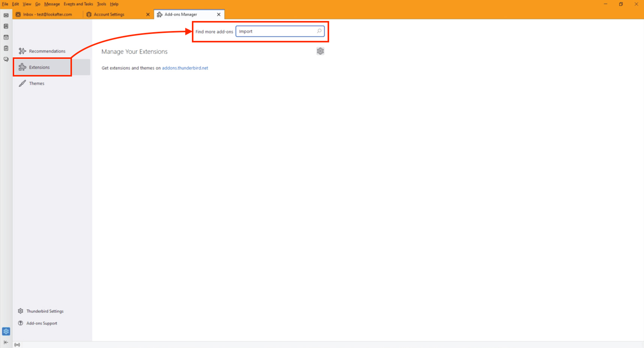
Task: Close the Add-ons Manager tab
Action: (219, 14)
